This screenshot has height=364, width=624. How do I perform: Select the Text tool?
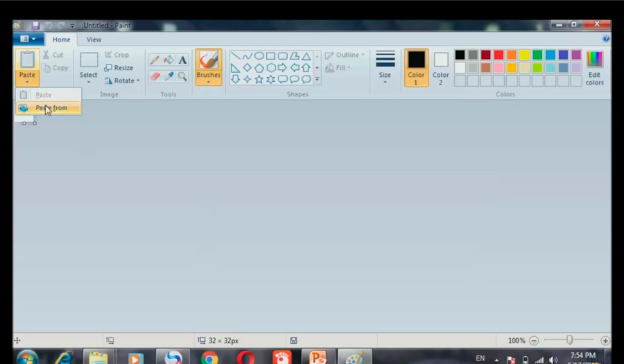[x=182, y=60]
